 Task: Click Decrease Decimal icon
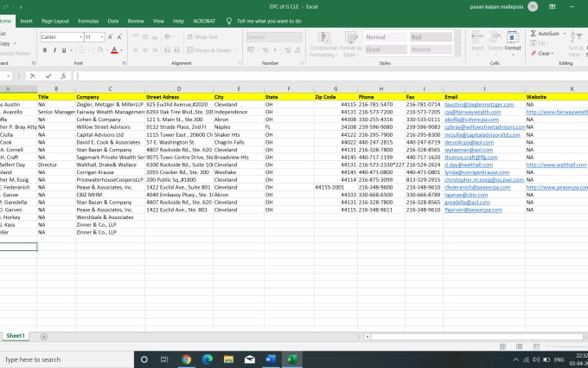point(297,50)
